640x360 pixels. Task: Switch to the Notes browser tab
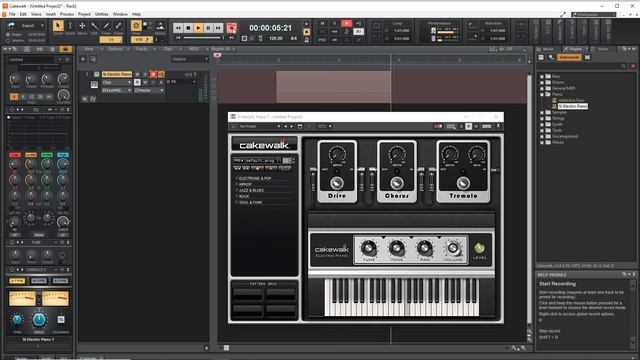coord(603,49)
